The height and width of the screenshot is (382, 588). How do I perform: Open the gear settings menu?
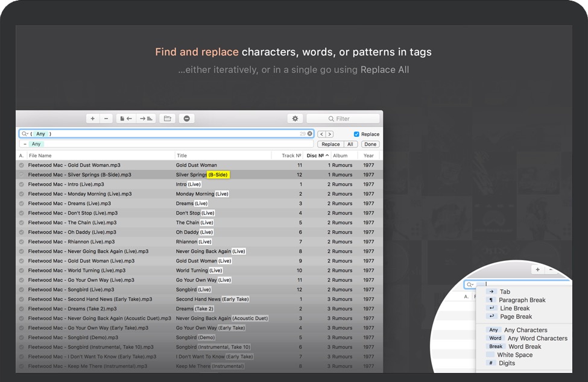[295, 119]
